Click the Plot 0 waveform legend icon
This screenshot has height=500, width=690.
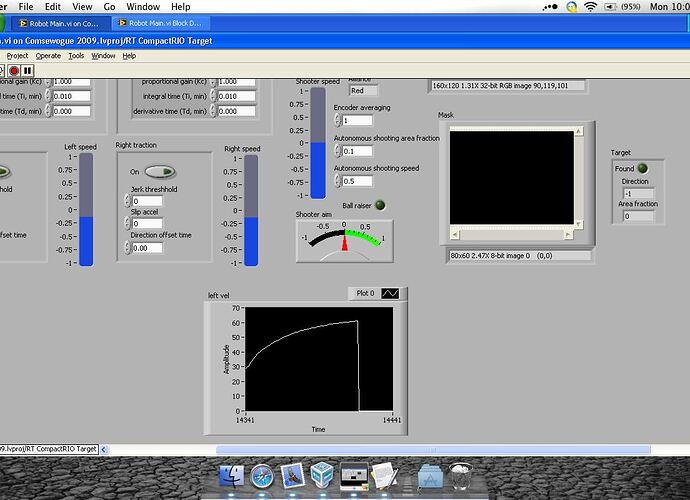tap(390, 293)
